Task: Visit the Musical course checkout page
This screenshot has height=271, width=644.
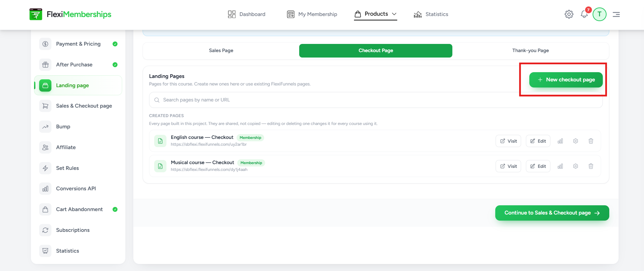Action: point(508,166)
